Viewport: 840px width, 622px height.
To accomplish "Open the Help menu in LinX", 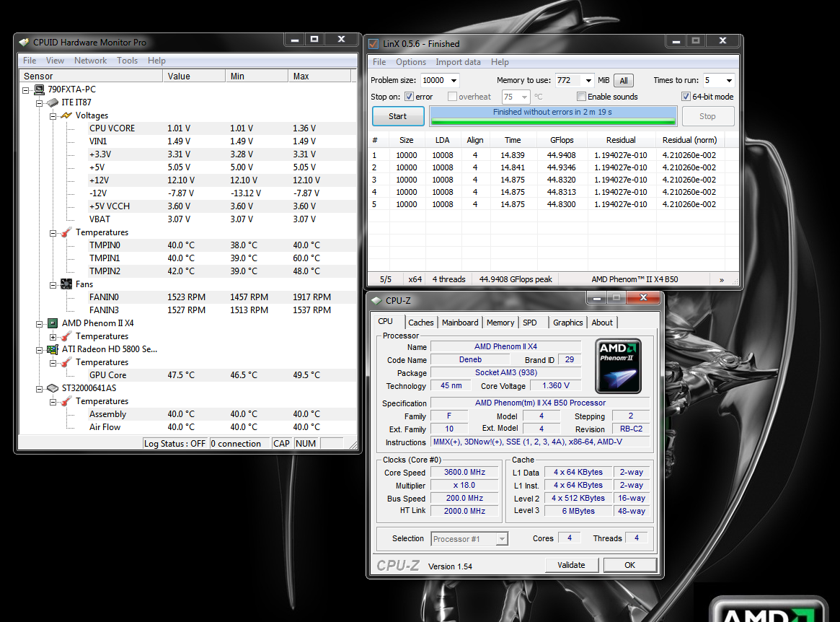I will point(500,62).
